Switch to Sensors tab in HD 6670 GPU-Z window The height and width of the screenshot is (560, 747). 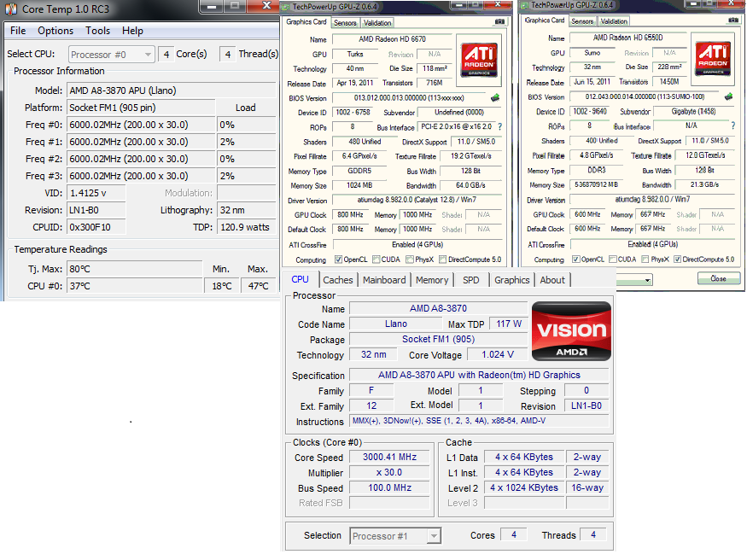[345, 23]
